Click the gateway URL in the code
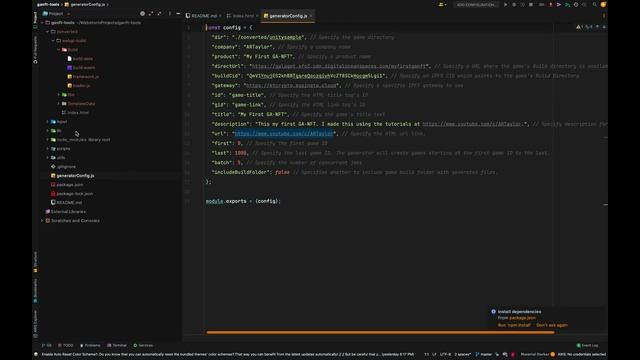The width and height of the screenshot is (640, 360). point(291,85)
